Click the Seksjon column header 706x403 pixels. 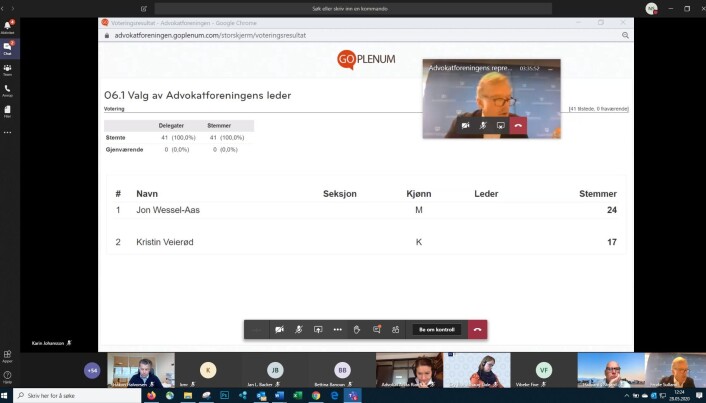[x=340, y=194]
